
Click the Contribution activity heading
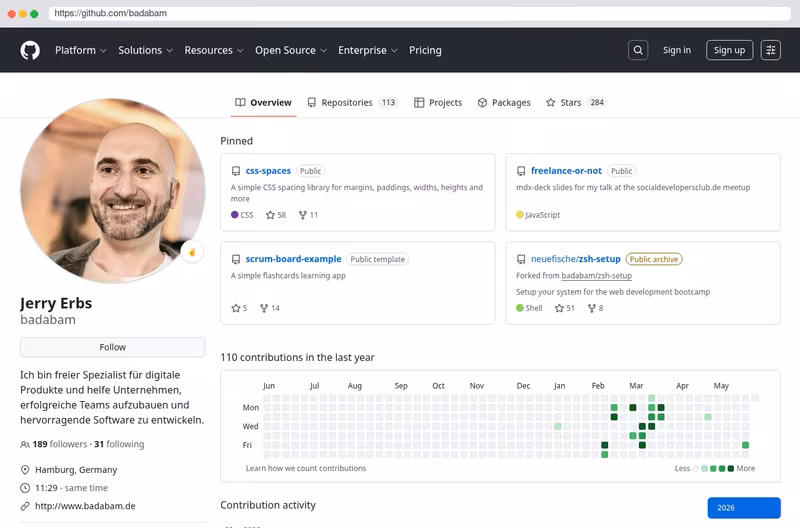click(268, 505)
